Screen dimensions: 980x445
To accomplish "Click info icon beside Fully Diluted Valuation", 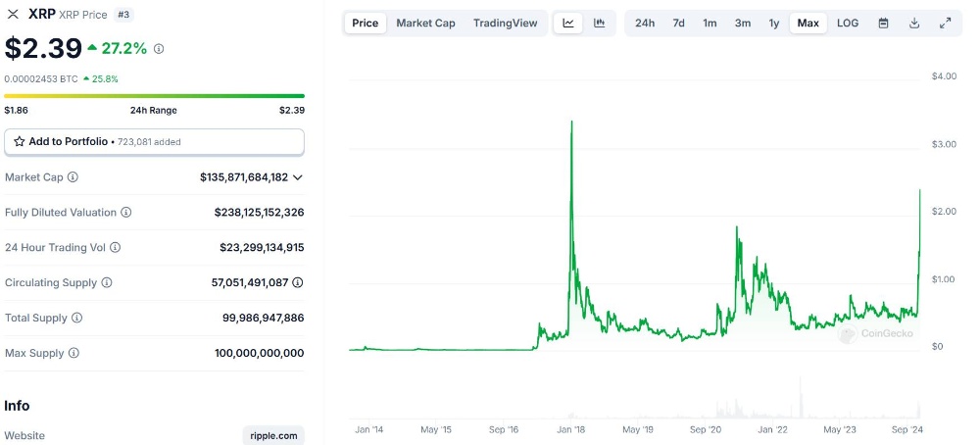I will (x=126, y=213).
